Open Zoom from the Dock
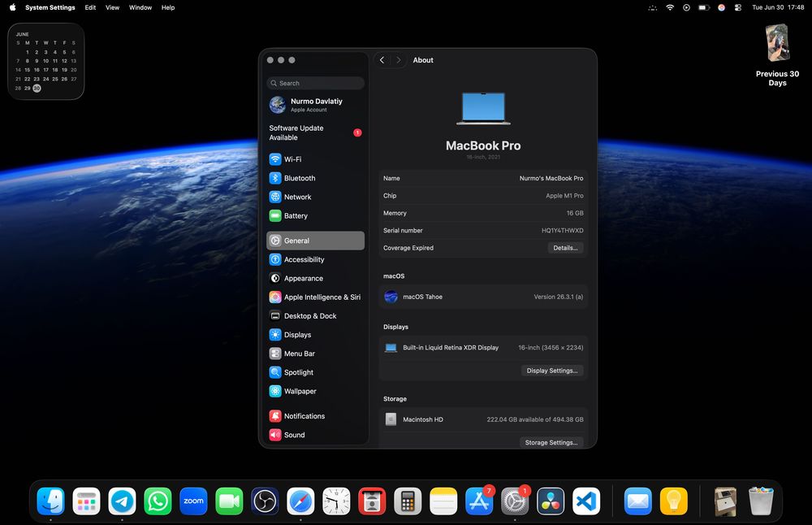Viewport: 812px width, 525px height. [194, 501]
